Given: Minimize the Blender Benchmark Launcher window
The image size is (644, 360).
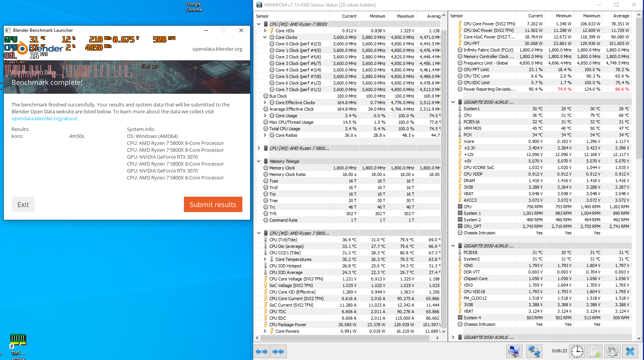Looking at the screenshot, I should tap(206, 30).
